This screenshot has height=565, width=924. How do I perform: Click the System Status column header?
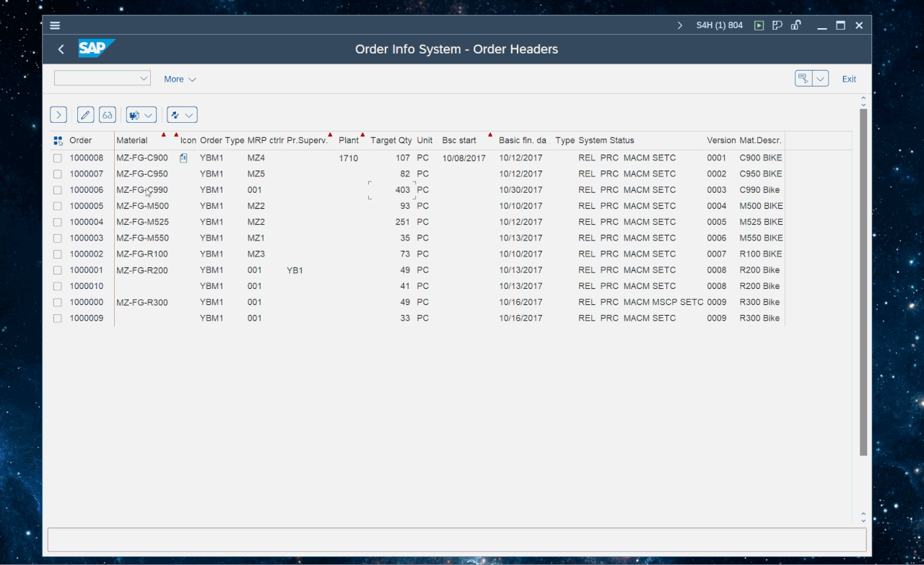point(606,140)
